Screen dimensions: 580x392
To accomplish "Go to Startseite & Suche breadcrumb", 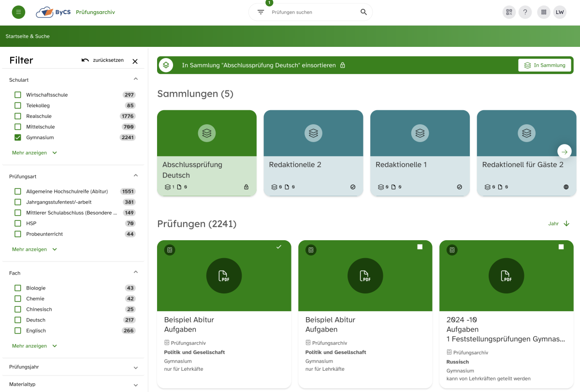I will click(x=28, y=36).
